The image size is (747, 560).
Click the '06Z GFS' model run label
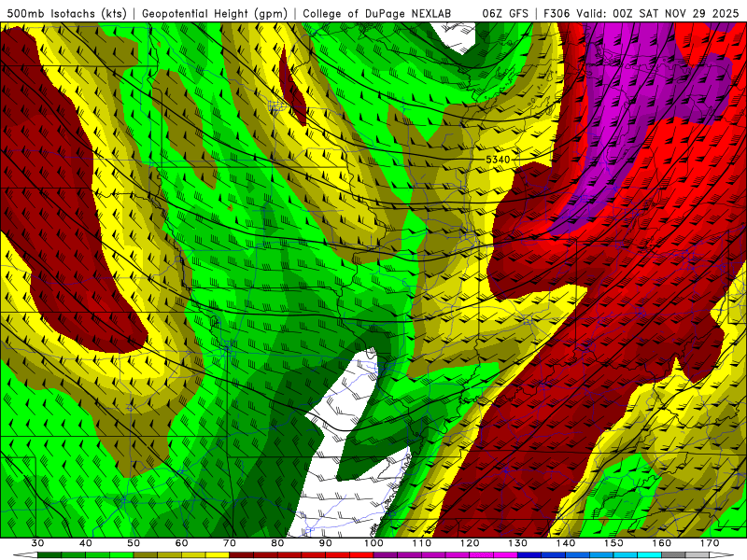coord(505,13)
